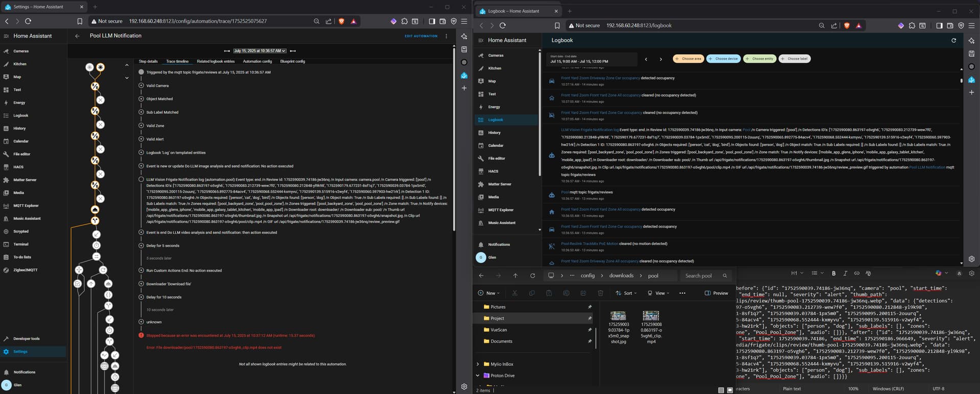Switch to Automation config tab
980x394 pixels.
(x=257, y=61)
